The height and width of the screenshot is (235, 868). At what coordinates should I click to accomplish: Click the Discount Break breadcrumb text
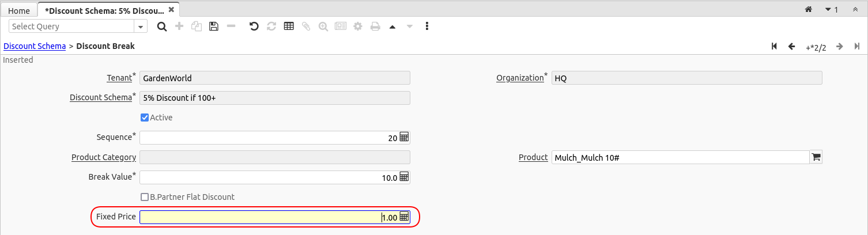105,46
